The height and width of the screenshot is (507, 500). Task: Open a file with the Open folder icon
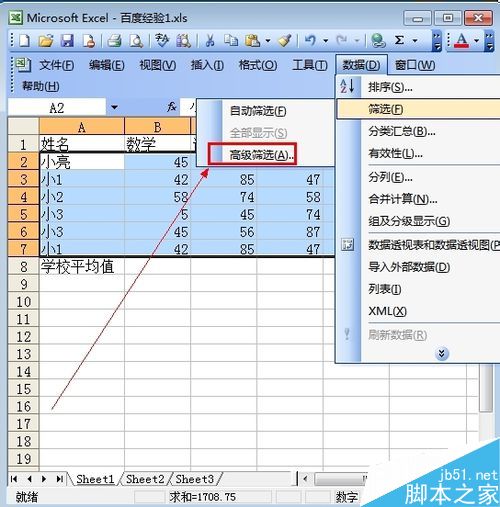click(46, 41)
